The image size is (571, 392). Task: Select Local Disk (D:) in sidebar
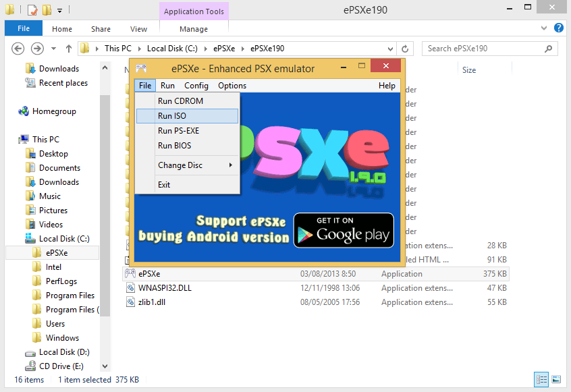point(64,352)
